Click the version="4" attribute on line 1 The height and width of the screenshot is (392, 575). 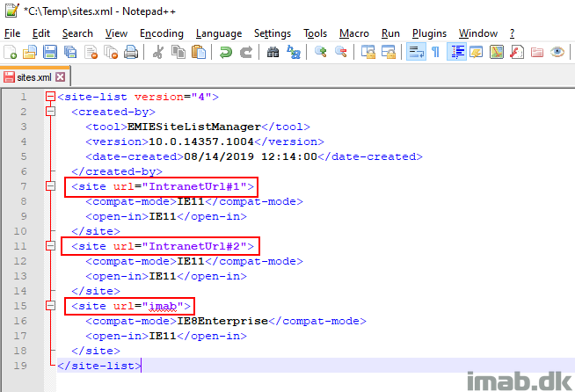[172, 98]
